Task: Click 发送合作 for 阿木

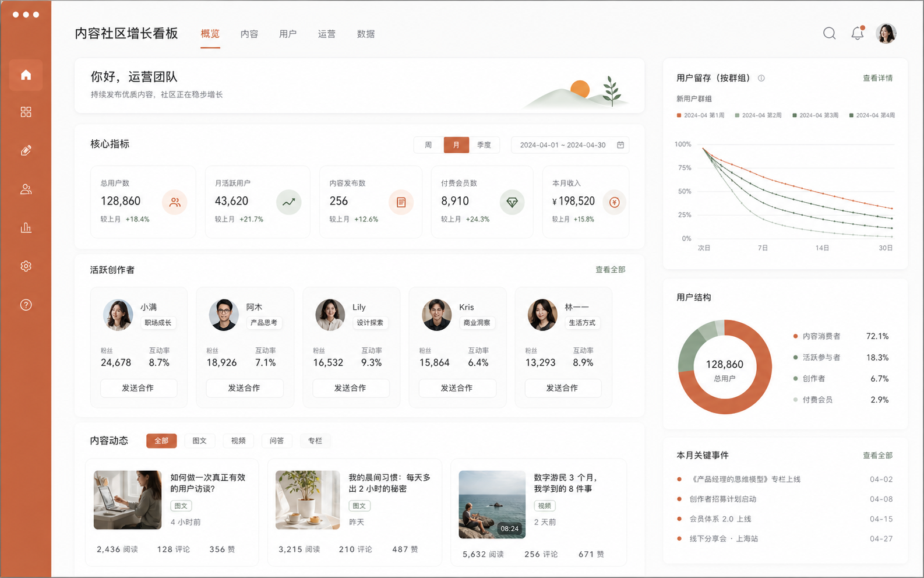Action: point(245,388)
